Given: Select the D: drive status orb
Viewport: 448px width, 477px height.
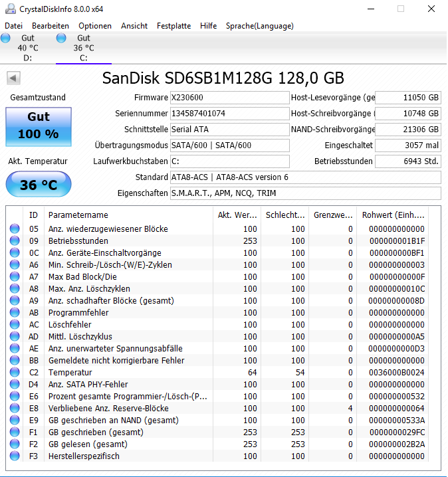Looking at the screenshot, I should pyautogui.click(x=5, y=39).
